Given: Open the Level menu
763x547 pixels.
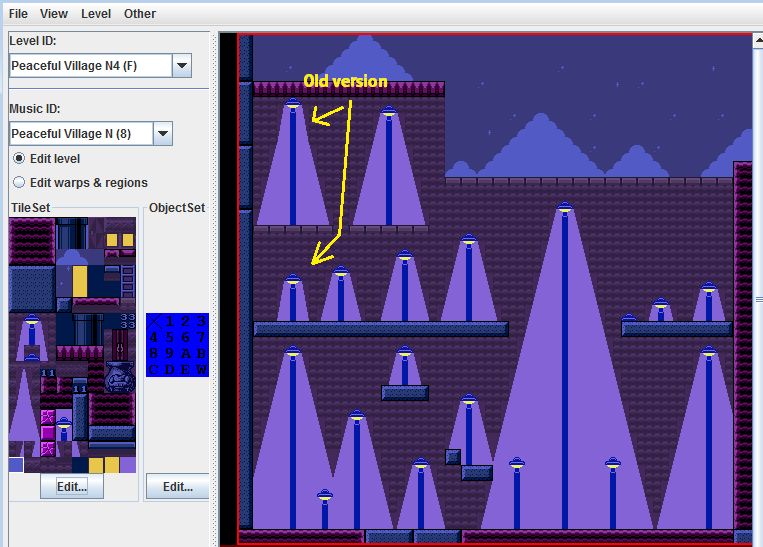Looking at the screenshot, I should [96, 14].
